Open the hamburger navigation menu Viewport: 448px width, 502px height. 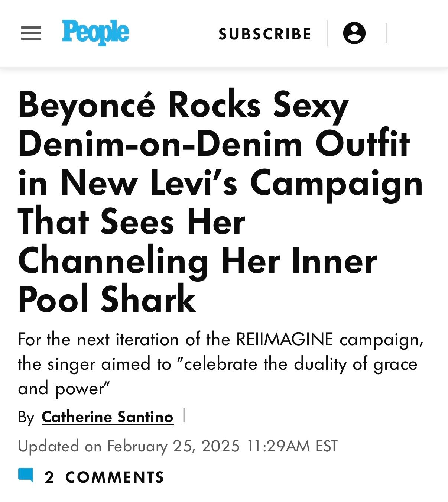(31, 33)
